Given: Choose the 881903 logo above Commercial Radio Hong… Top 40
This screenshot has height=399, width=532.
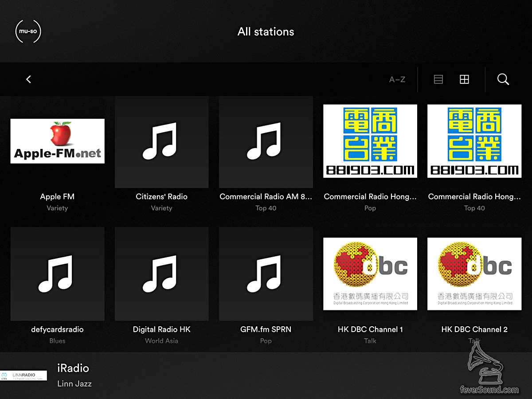Looking at the screenshot, I should [474, 141].
